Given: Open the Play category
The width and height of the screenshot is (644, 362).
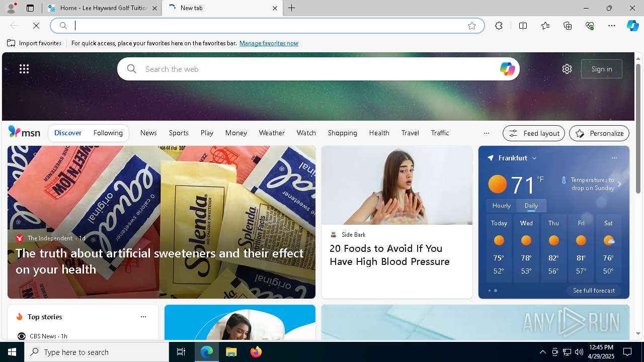Looking at the screenshot, I should (207, 133).
